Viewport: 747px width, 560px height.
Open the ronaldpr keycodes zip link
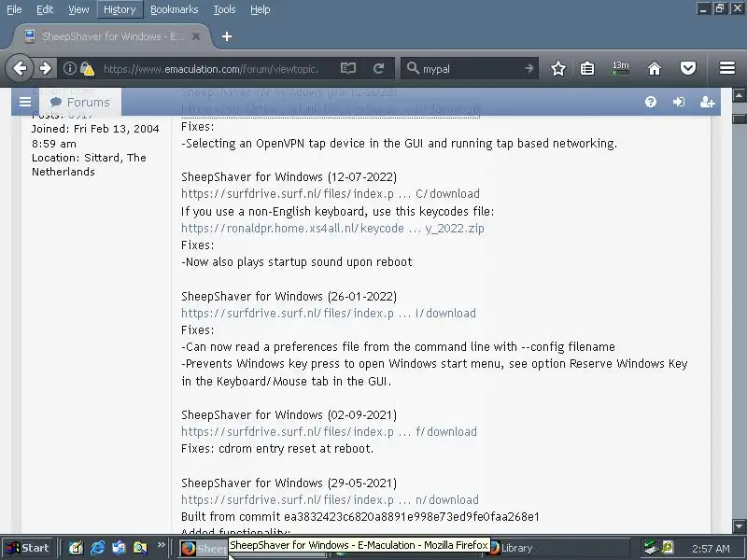pos(332,228)
